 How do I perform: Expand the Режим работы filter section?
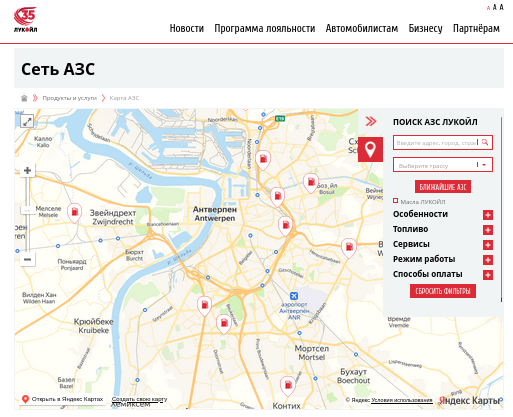pos(488,260)
